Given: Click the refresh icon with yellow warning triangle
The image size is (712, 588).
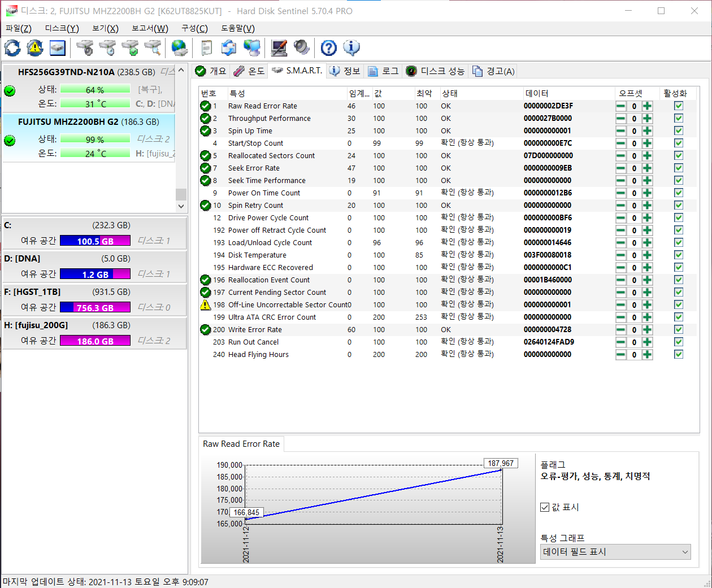Looking at the screenshot, I should coord(35,48).
